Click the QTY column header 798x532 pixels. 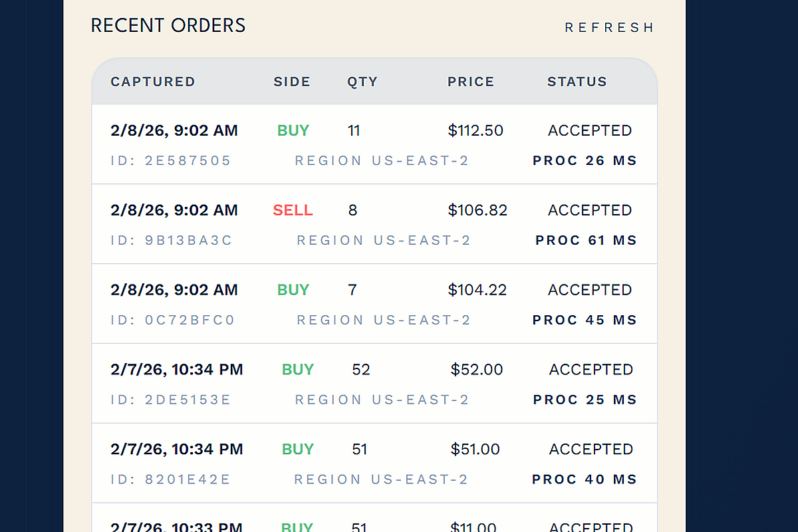[362, 82]
